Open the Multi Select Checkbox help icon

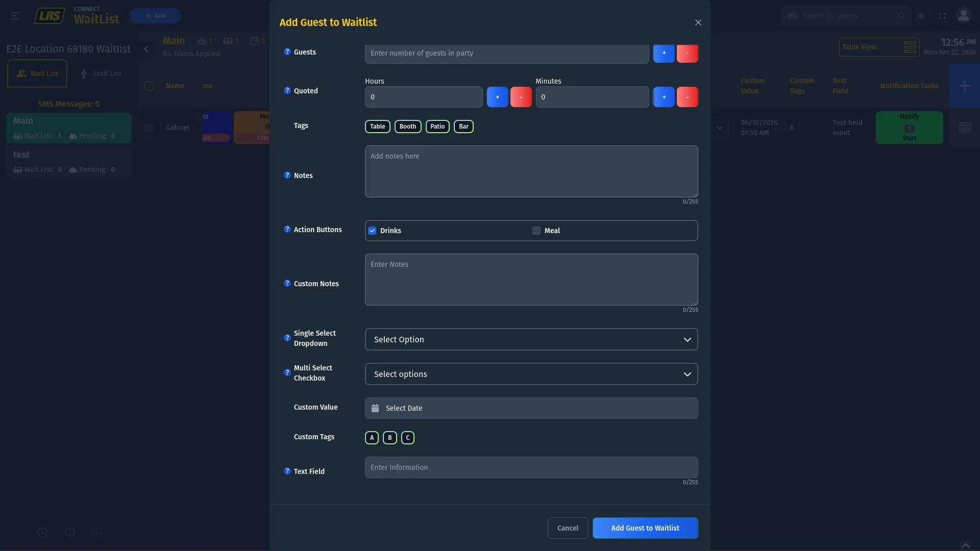click(287, 373)
